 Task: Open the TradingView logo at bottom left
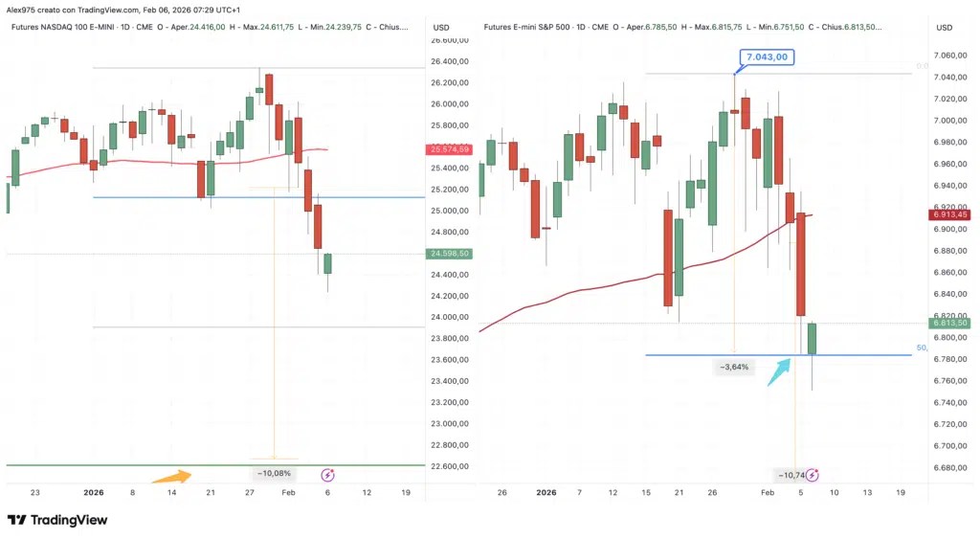(57, 520)
